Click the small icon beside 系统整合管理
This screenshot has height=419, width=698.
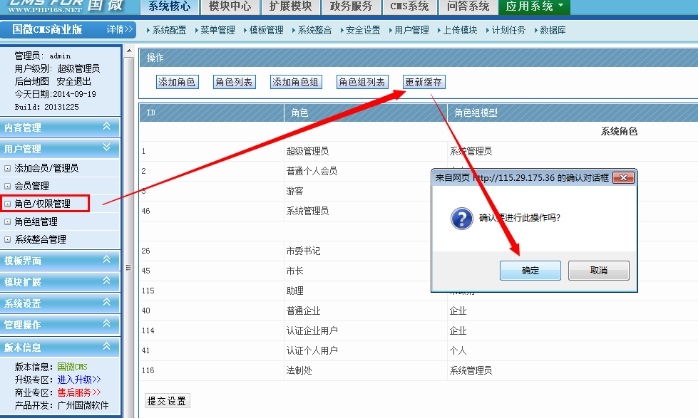point(8,240)
